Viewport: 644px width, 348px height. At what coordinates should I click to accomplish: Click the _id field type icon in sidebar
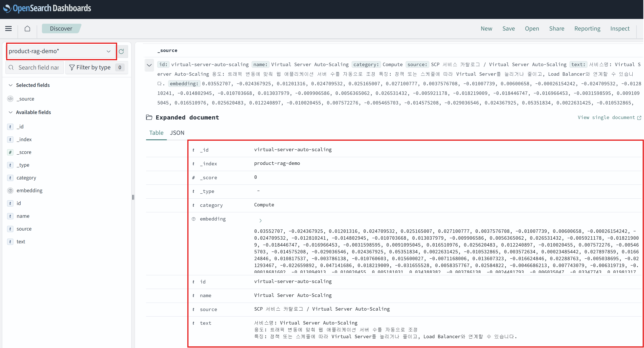tap(10, 127)
